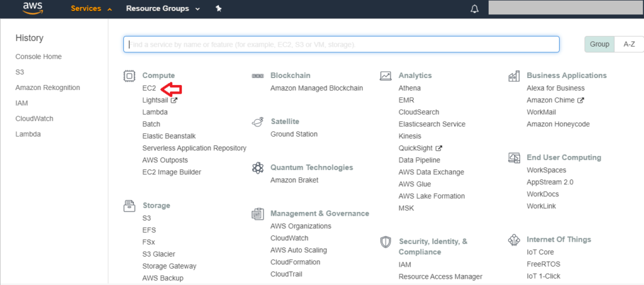Collapse the Services dropdown menu

point(91,9)
